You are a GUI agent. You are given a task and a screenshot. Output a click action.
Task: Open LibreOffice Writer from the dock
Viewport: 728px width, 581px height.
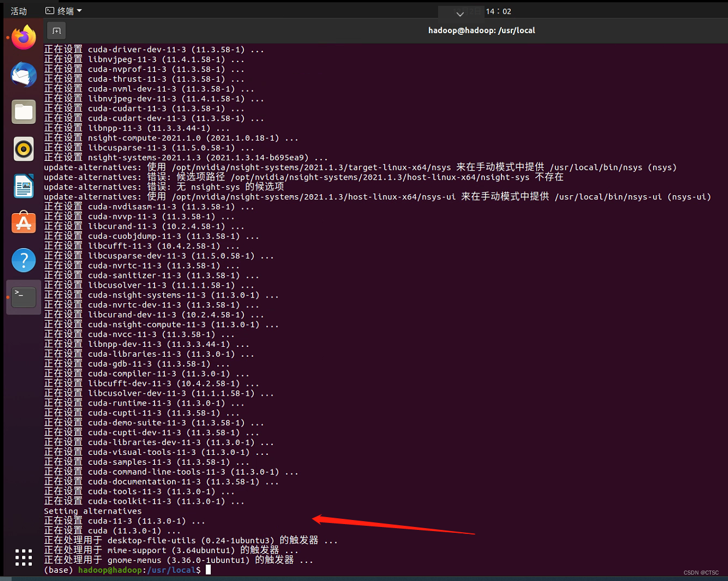tap(23, 186)
